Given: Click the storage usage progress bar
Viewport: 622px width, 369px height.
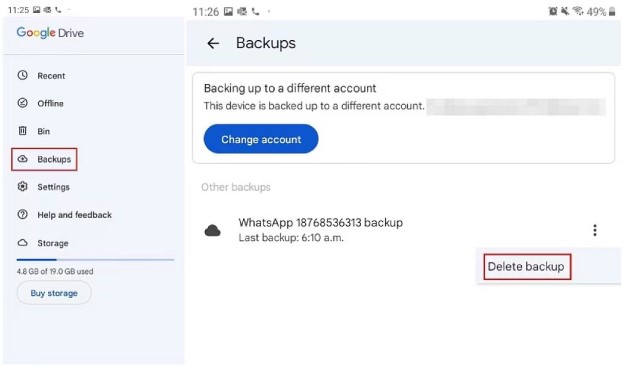Looking at the screenshot, I should point(95,259).
